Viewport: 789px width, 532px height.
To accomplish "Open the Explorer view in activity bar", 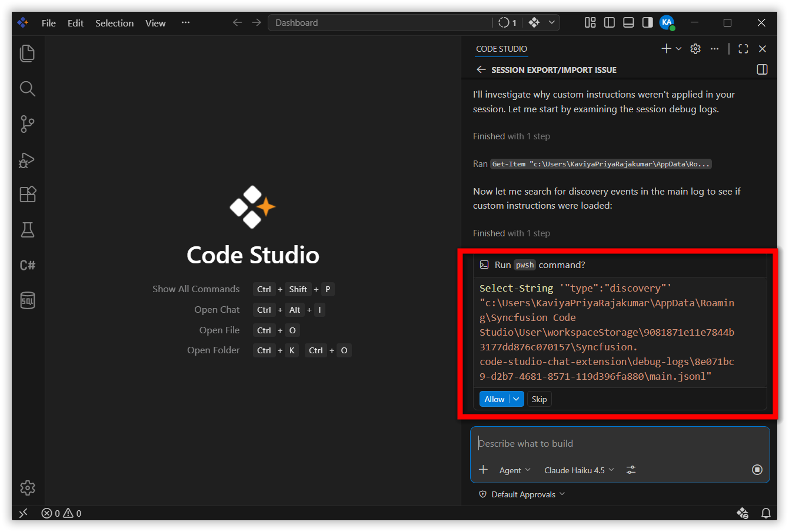I will [x=28, y=53].
